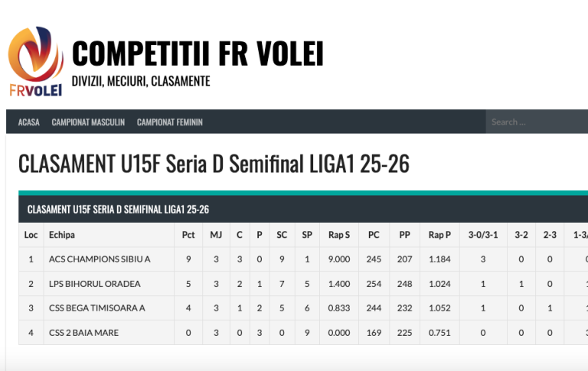Select CSS 2 BAIA MARE team
The height and width of the screenshot is (371, 588).
pyautogui.click(x=84, y=333)
